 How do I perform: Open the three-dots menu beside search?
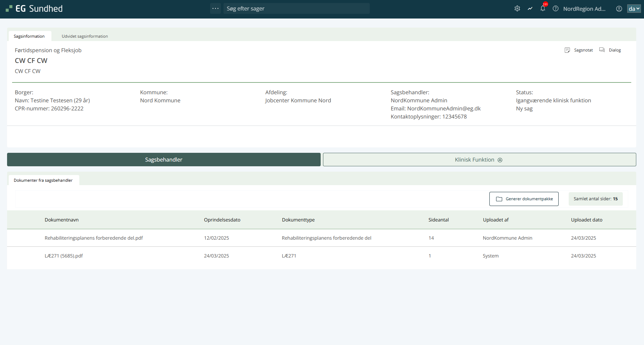215,8
